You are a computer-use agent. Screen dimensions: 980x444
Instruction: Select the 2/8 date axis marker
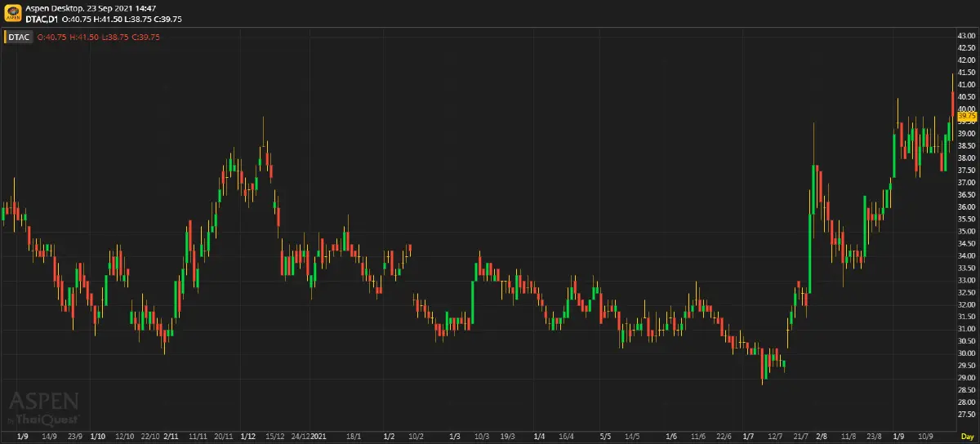[822, 437]
